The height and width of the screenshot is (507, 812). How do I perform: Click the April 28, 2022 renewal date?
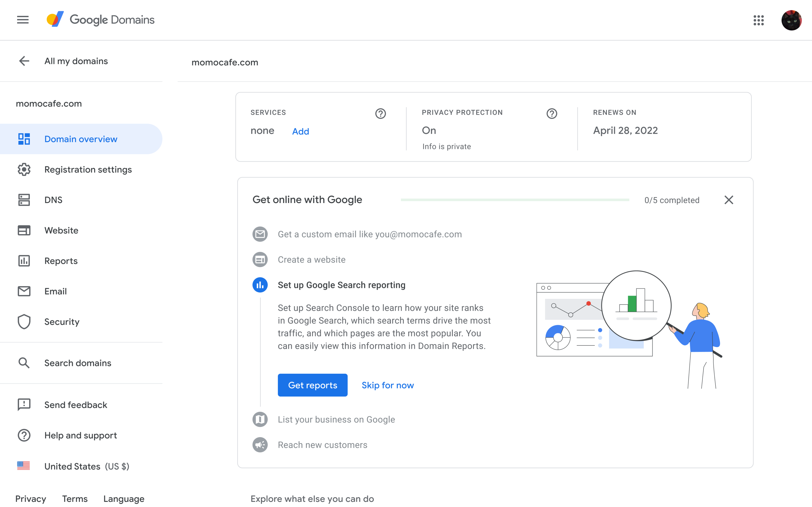coord(625,130)
